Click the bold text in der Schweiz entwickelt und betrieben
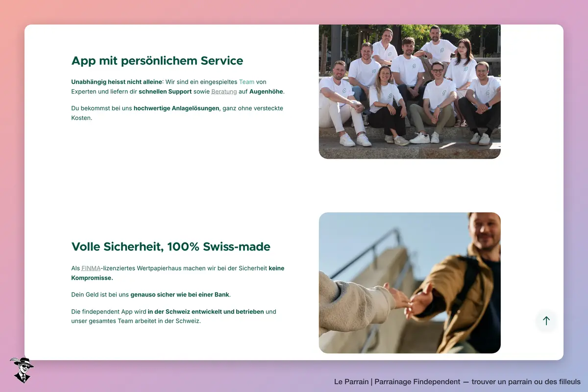This screenshot has height=392, width=588. [206, 312]
